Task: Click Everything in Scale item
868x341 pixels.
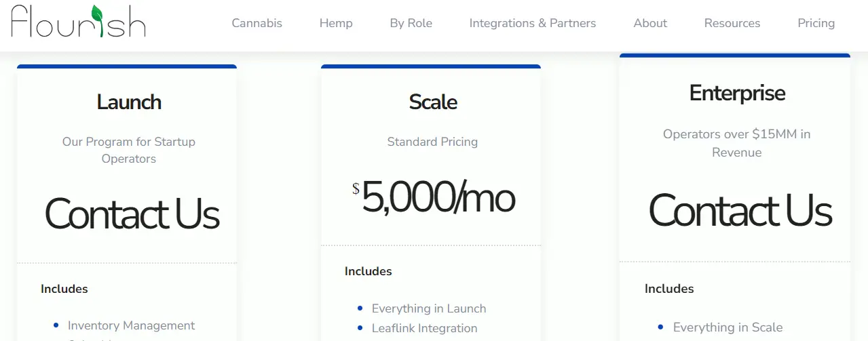Action: point(728,327)
